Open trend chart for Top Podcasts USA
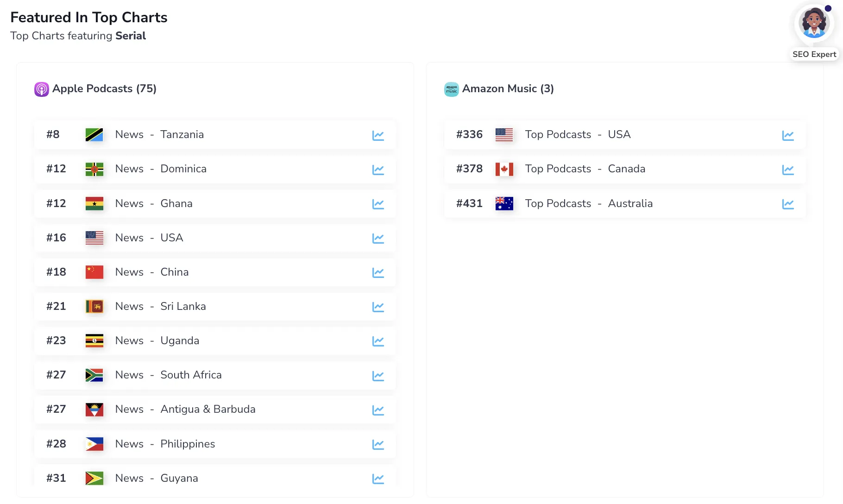The image size is (843, 504). (x=788, y=135)
